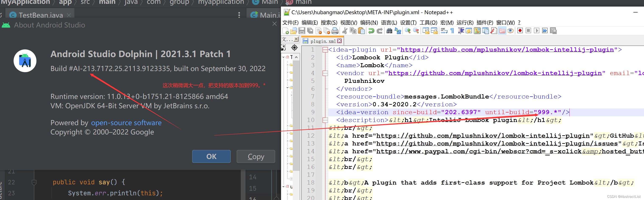Click the green Undo arrow
Image resolution: width=644 pixels, height=200 pixels.
tap(371, 31)
